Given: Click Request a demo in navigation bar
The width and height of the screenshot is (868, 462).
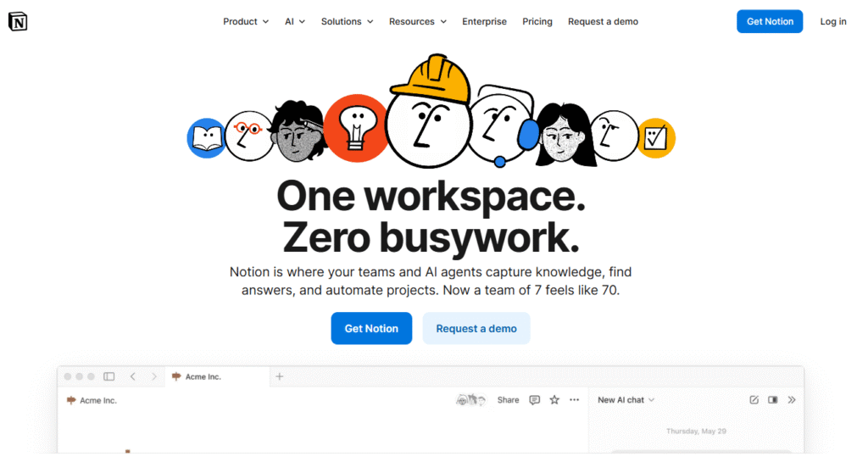Looking at the screenshot, I should (x=603, y=21).
